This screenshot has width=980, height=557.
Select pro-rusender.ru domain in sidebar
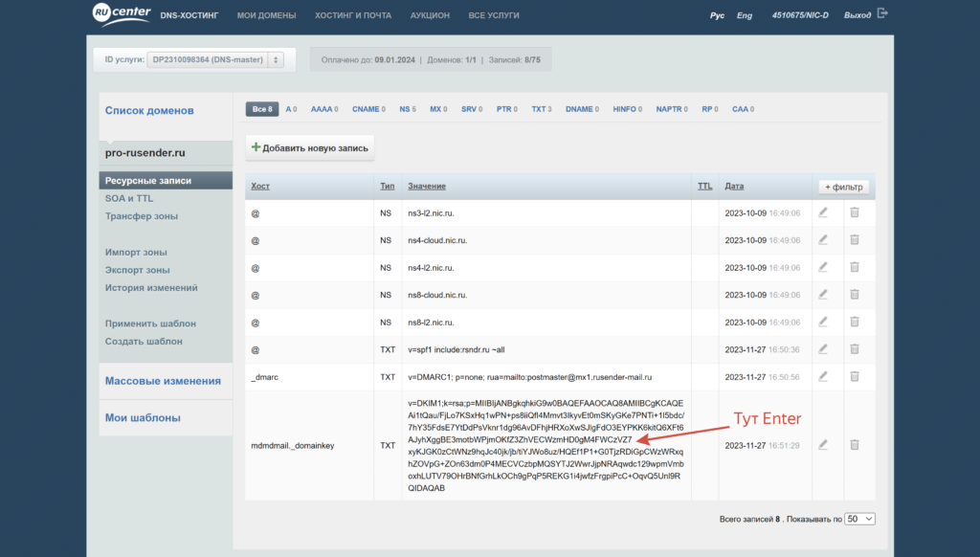tap(145, 152)
